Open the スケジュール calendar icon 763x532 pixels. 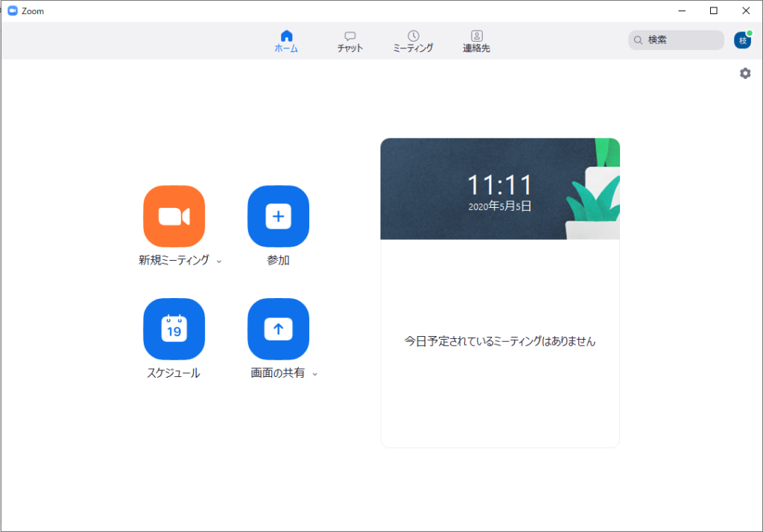tap(174, 329)
